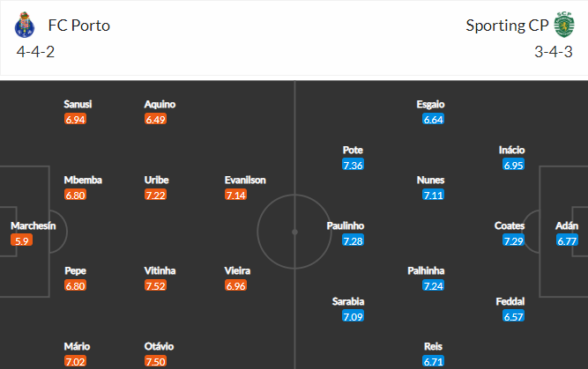
Task: Click player name Otávio
Action: tap(159, 346)
